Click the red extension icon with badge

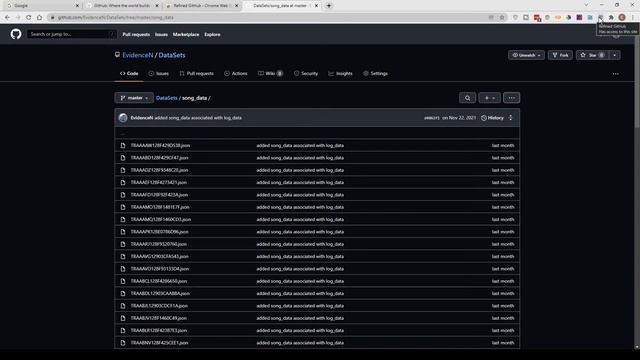point(537,18)
